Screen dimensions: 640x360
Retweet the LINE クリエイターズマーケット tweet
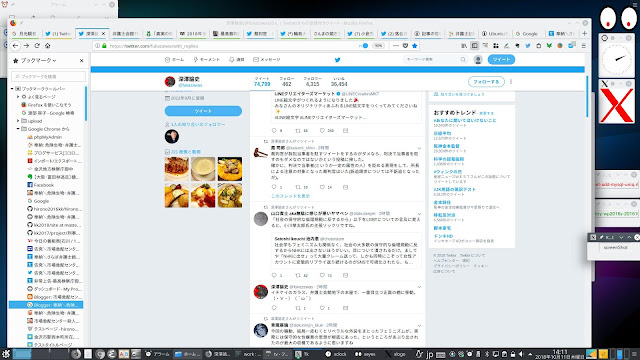pyautogui.click(x=298, y=131)
